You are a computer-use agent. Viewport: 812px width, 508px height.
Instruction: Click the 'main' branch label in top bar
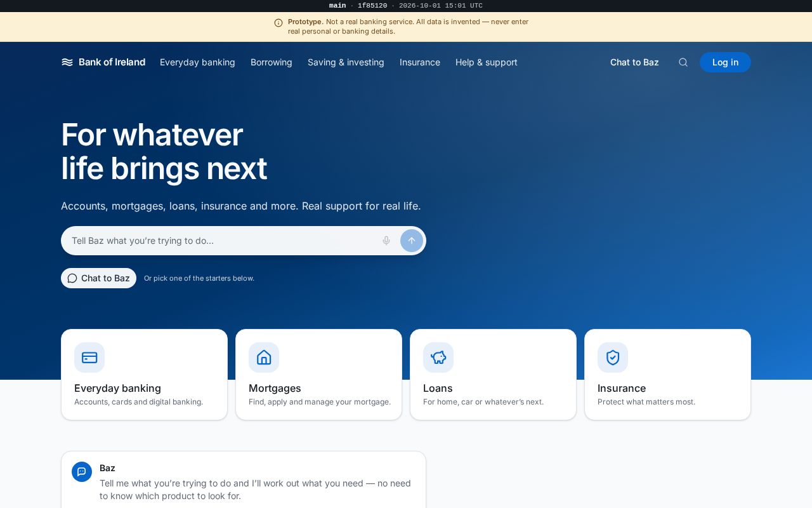[x=337, y=6]
